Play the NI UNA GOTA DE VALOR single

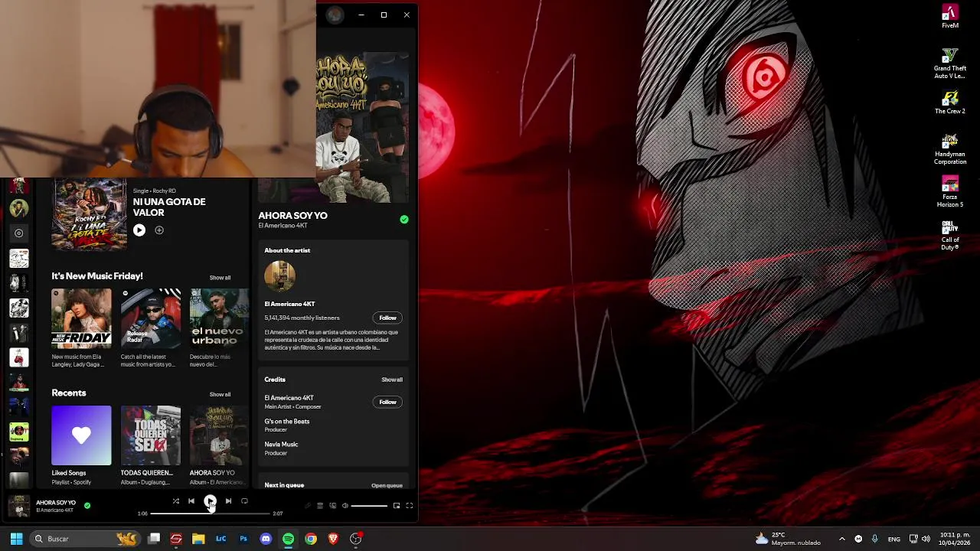click(139, 230)
